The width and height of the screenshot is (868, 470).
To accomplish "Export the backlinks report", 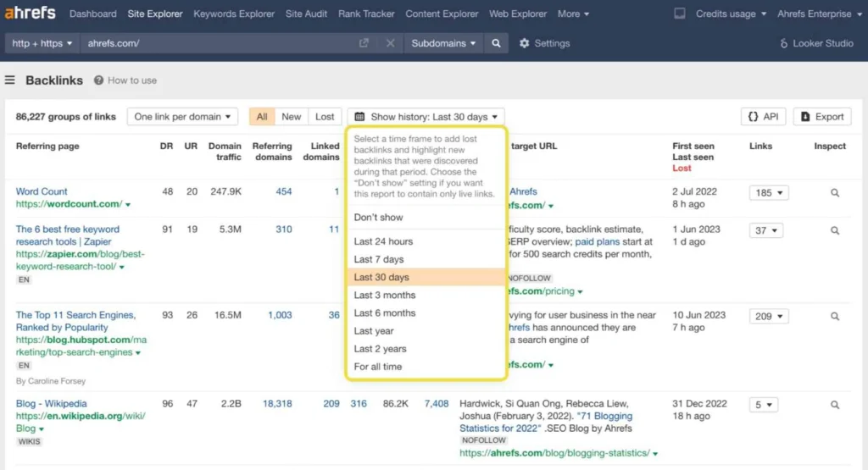I will point(822,117).
